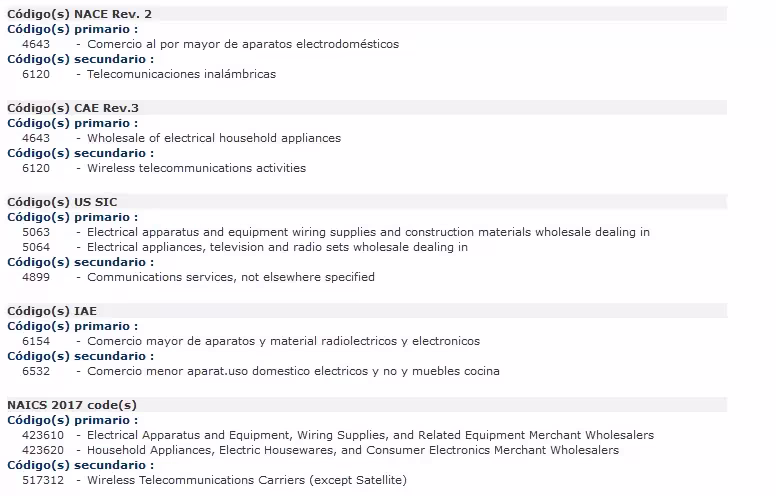Click the Código(s) NACE Rev. 2 header
This screenshot has height=496, width=776.
coord(79,14)
